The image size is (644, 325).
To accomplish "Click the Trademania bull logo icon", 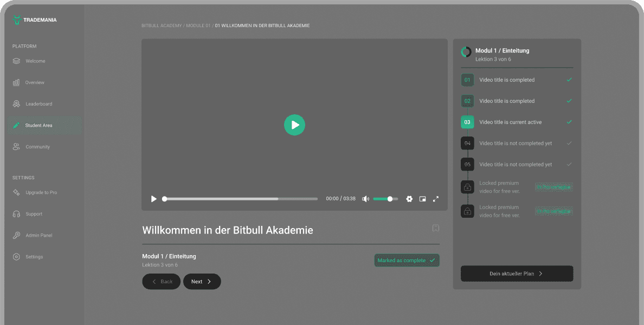I will tap(16, 19).
